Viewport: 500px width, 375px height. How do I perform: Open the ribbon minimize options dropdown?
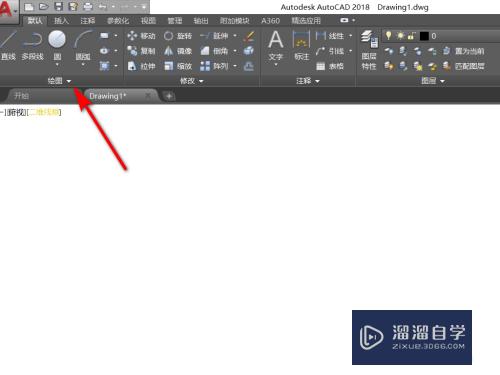pos(354,20)
